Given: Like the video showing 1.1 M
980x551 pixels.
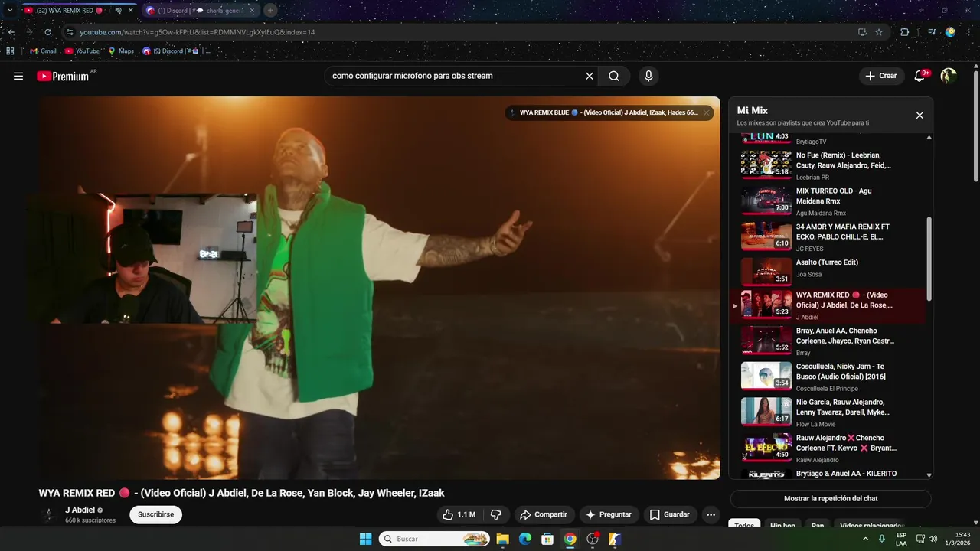Looking at the screenshot, I should pyautogui.click(x=459, y=514).
